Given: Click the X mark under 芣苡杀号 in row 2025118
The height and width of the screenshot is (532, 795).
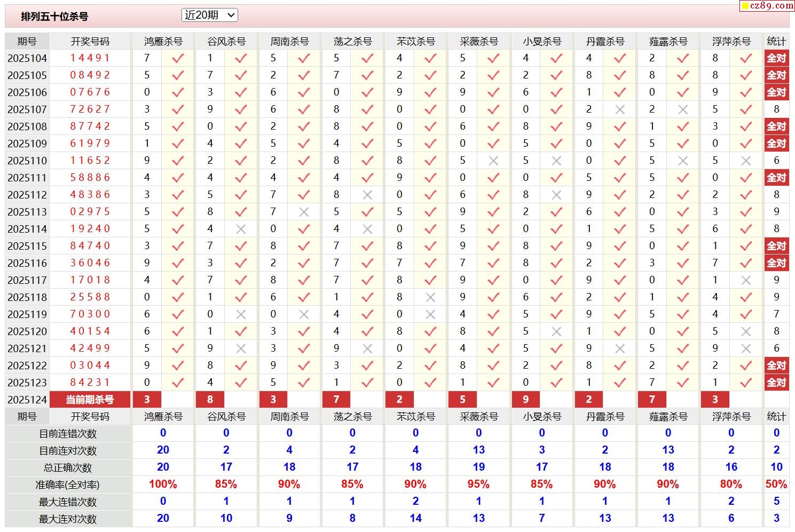Looking at the screenshot, I should click(430, 297).
